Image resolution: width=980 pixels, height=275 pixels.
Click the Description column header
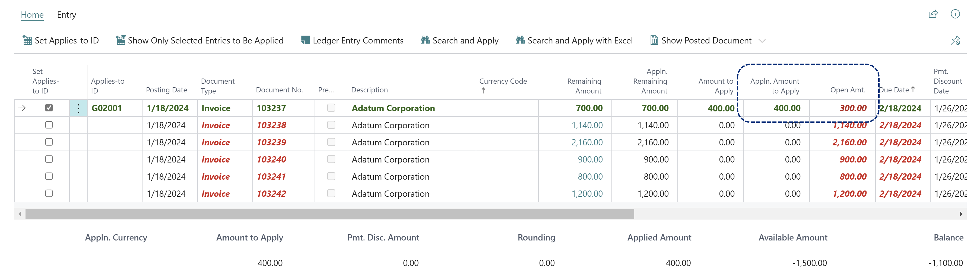(369, 90)
